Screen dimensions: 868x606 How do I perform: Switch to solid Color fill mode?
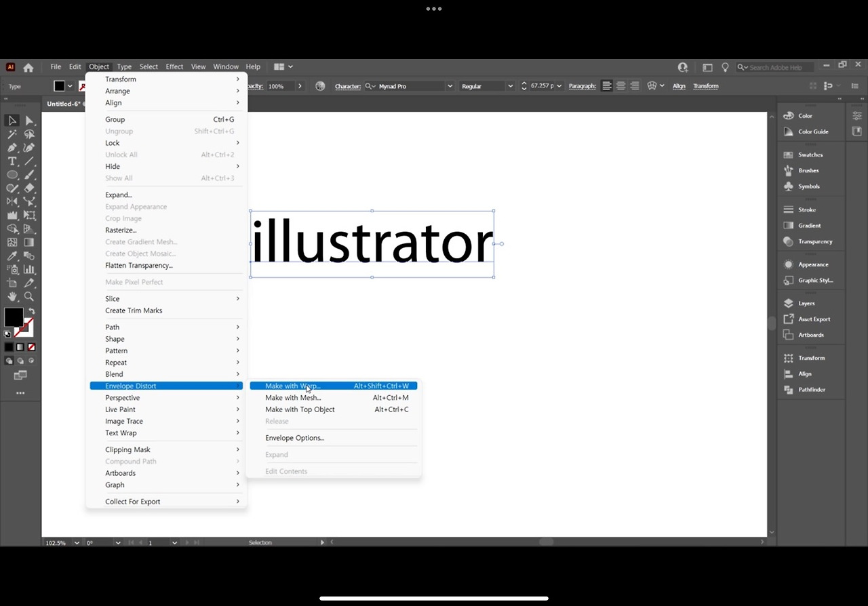click(x=9, y=347)
